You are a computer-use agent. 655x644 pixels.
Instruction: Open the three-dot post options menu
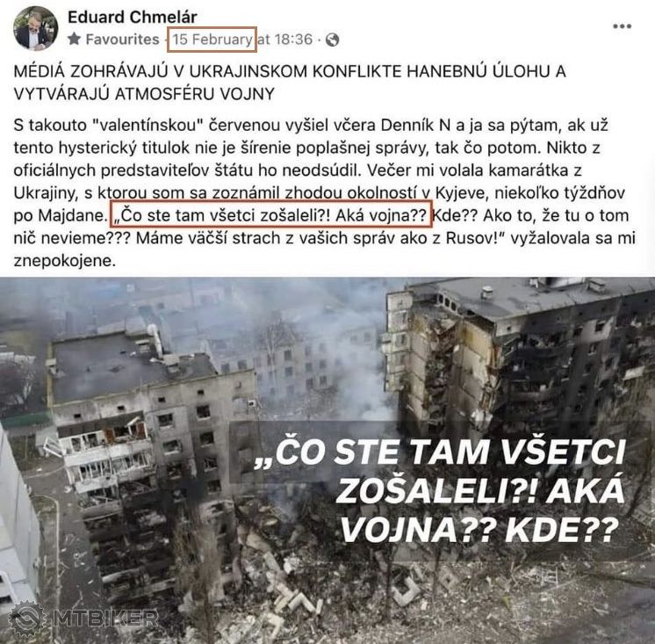pyautogui.click(x=622, y=26)
